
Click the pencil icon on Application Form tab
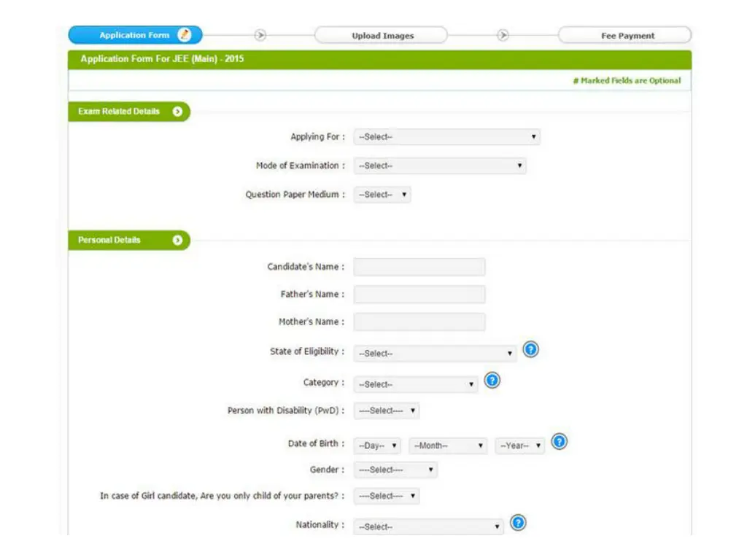185,35
